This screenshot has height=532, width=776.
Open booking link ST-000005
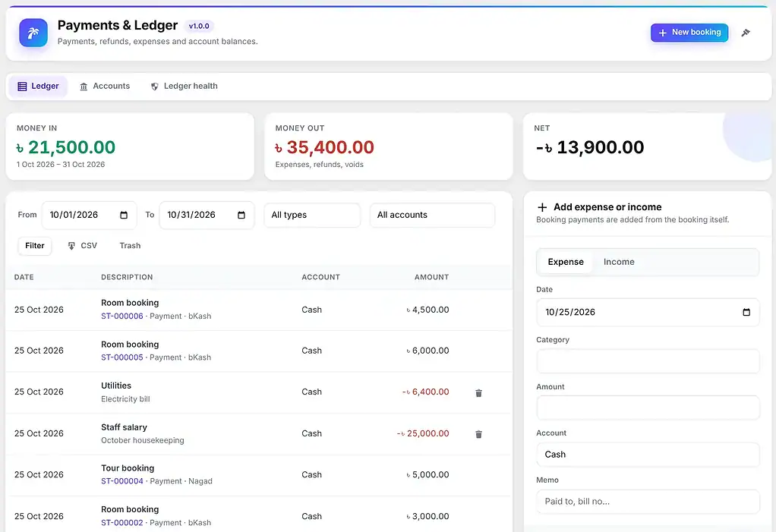(x=121, y=357)
